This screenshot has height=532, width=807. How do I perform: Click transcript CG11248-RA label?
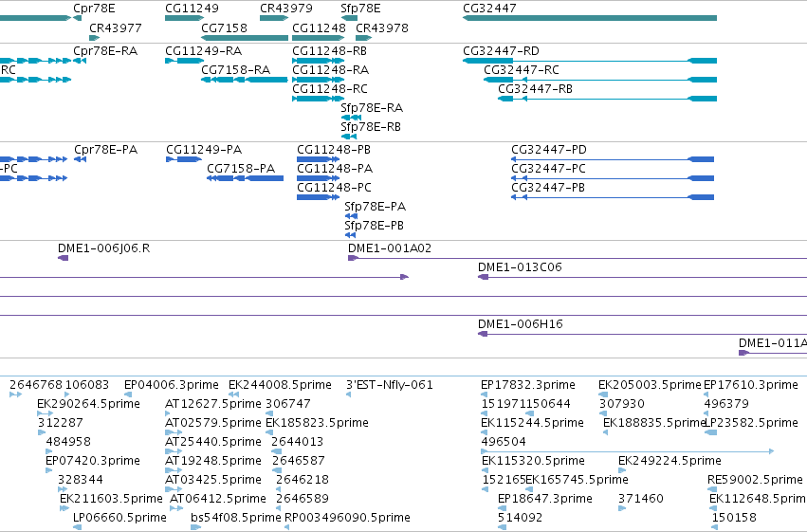(330, 69)
